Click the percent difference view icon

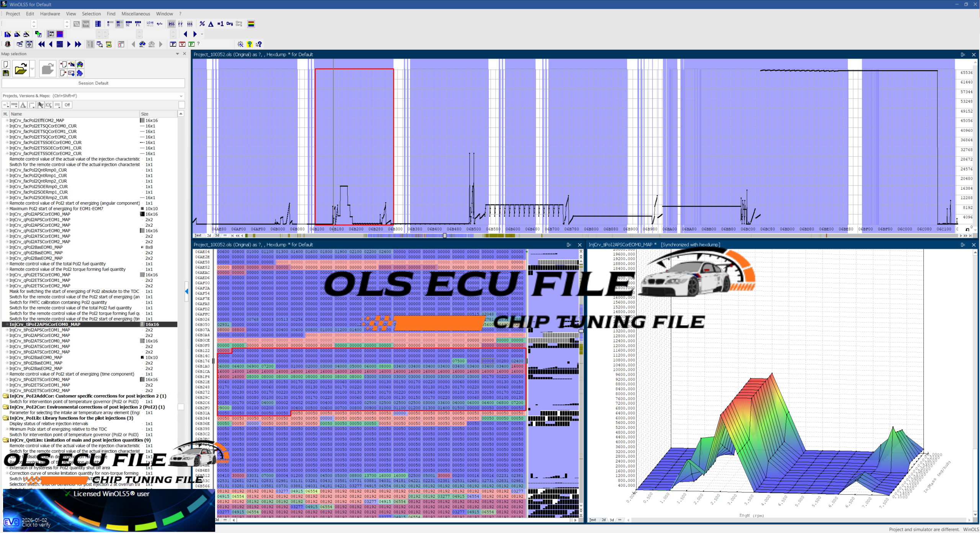[x=202, y=24]
